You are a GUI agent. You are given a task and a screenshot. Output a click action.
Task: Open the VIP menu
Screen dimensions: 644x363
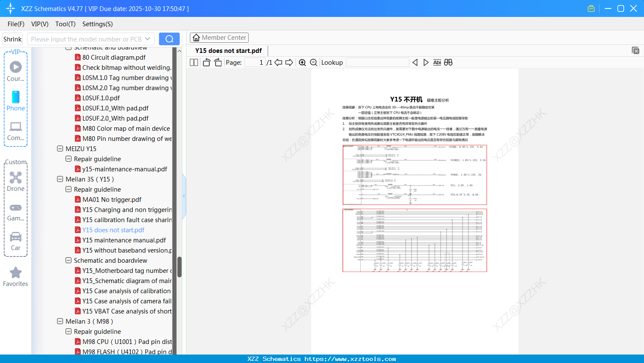click(x=40, y=24)
